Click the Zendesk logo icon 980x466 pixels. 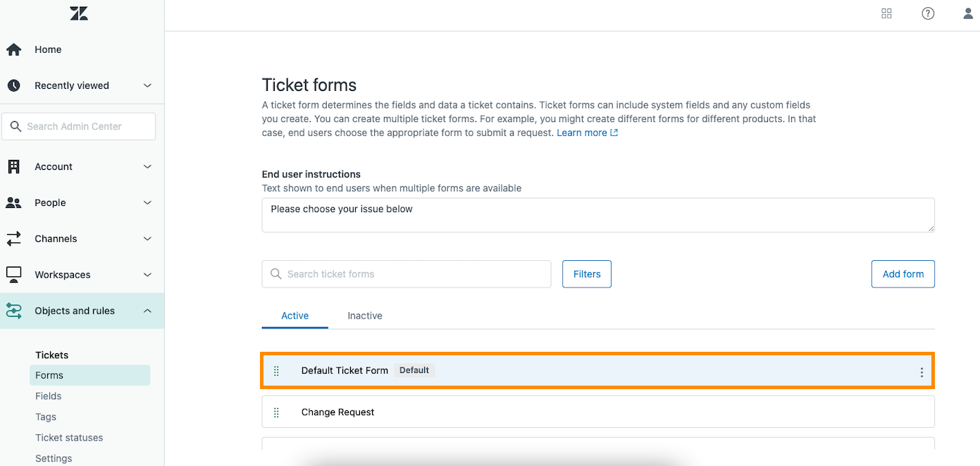79,13
